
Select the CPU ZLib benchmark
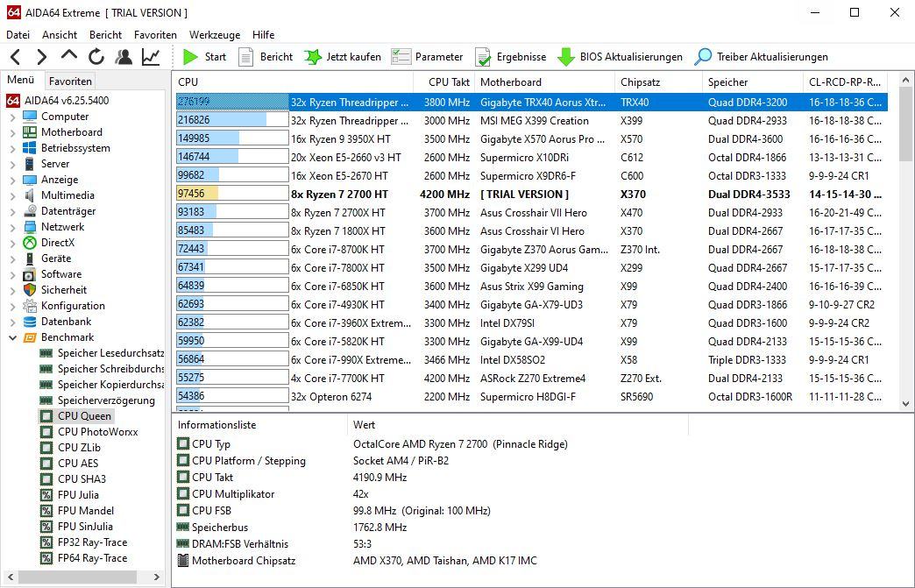pyautogui.click(x=70, y=448)
